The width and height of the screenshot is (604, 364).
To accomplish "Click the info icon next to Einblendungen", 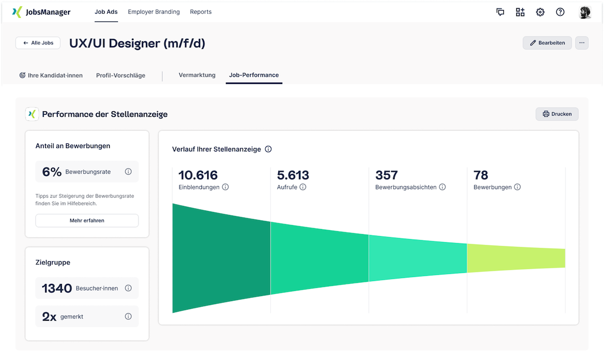I will [x=226, y=187].
